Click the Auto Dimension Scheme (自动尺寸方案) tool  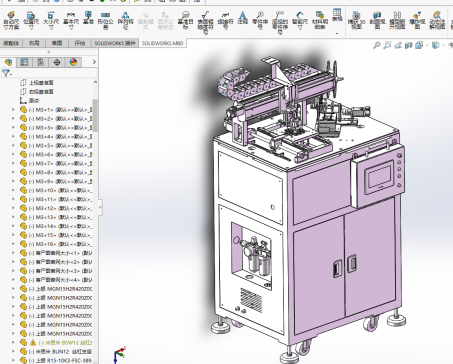coord(11,20)
